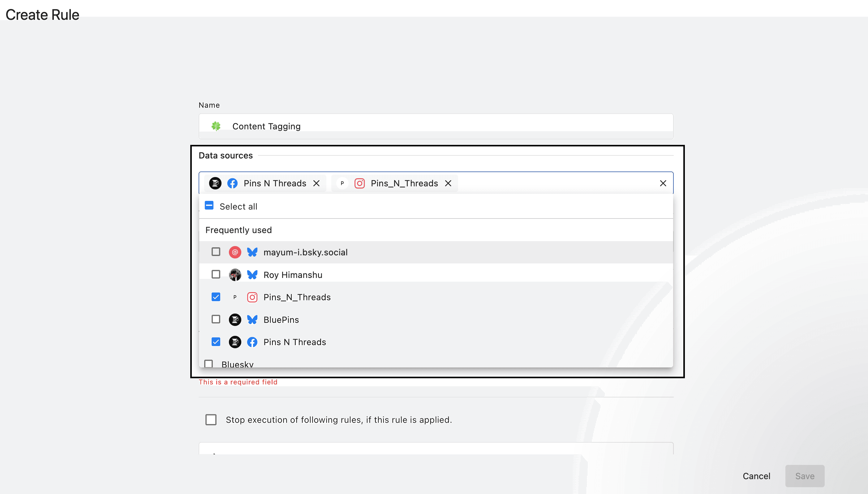
Task: Click the Cancel button
Action: 756,476
